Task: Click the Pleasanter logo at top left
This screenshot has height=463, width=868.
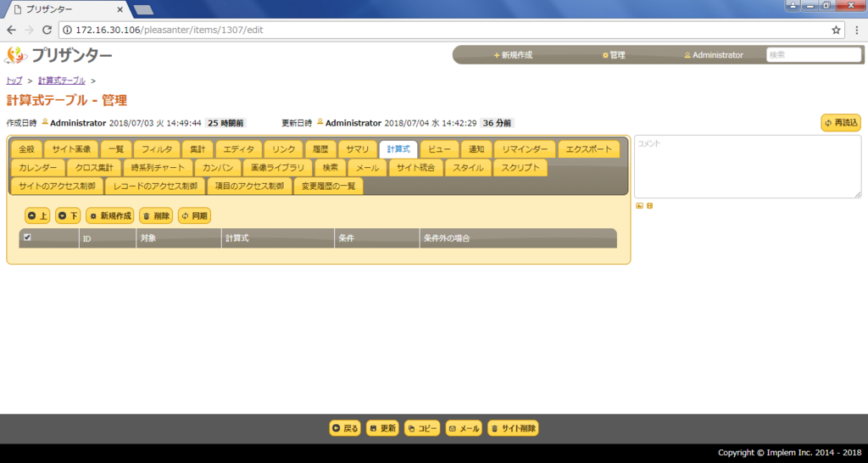Action: 58,55
